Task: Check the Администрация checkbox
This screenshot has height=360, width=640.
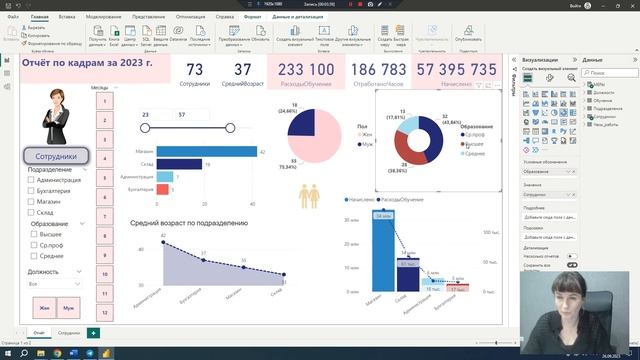Action: click(31, 180)
